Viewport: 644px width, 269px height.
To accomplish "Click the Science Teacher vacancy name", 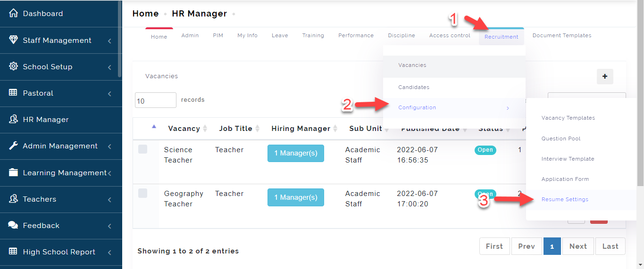I will click(x=178, y=155).
